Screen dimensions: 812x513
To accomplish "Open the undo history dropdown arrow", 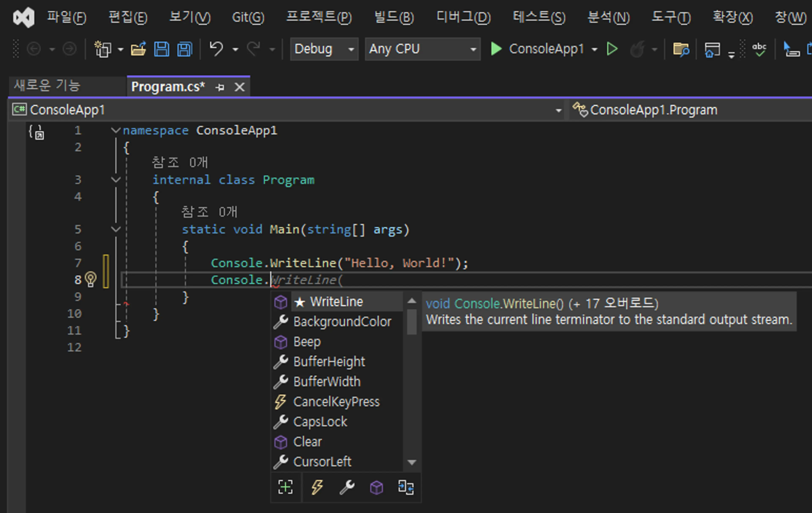I will tap(235, 50).
